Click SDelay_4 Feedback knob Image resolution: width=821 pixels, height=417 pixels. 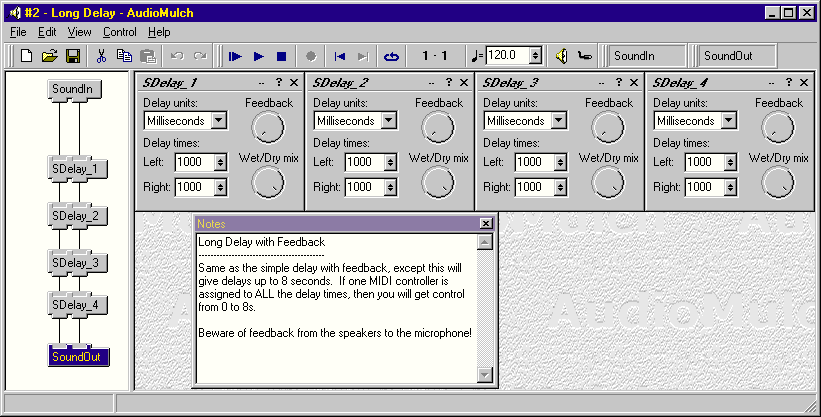[778, 128]
